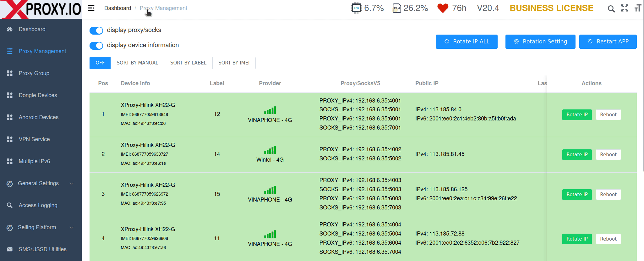
Task: Click the CPU usage chip icon
Action: pyautogui.click(x=356, y=8)
